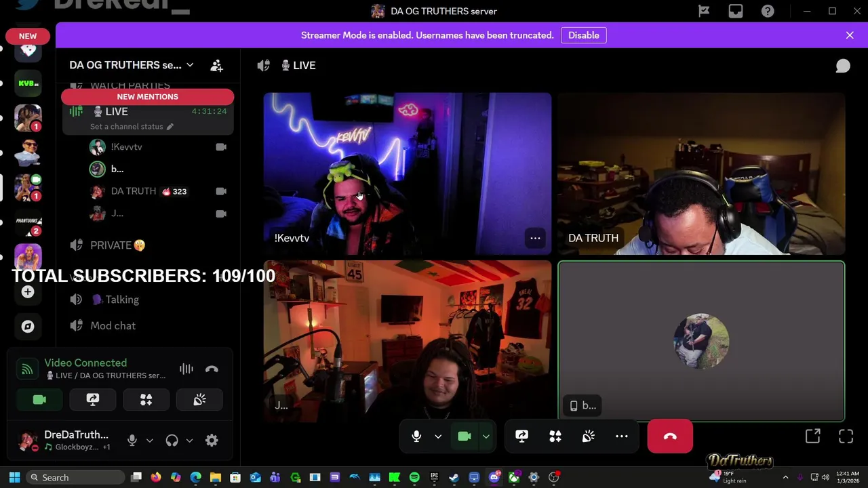The width and height of the screenshot is (868, 488).
Task: Share your screen from the call bar
Action: point(521,436)
